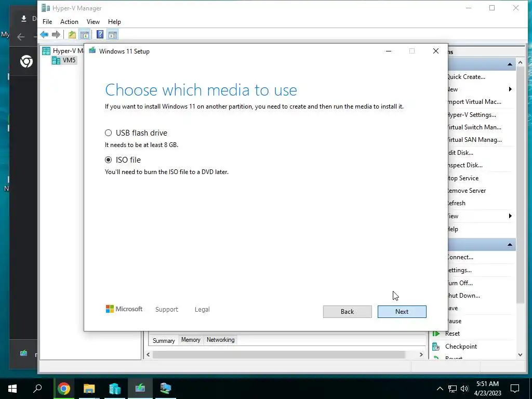Click Quick Create in Actions pane
This screenshot has height=399, width=532.
click(466, 77)
